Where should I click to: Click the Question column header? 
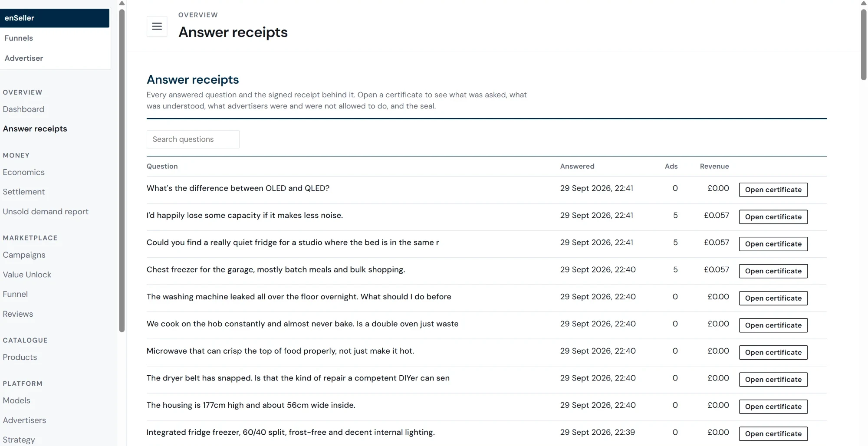click(x=162, y=166)
